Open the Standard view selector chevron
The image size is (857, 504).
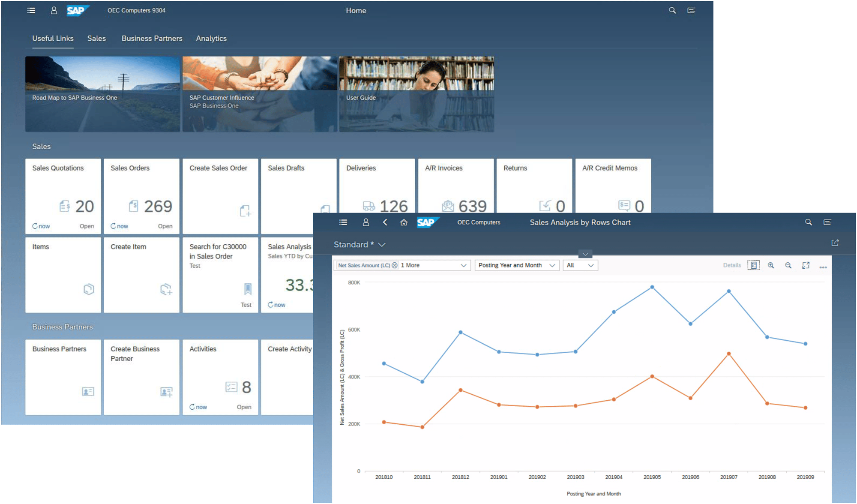pyautogui.click(x=382, y=245)
